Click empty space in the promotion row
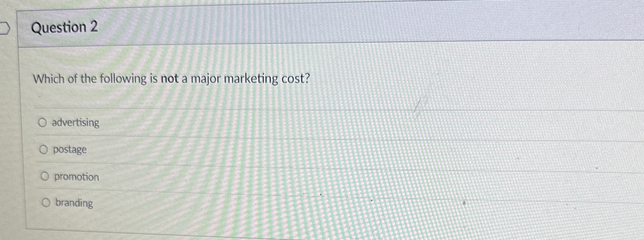The height and width of the screenshot is (240, 644). click(367, 178)
